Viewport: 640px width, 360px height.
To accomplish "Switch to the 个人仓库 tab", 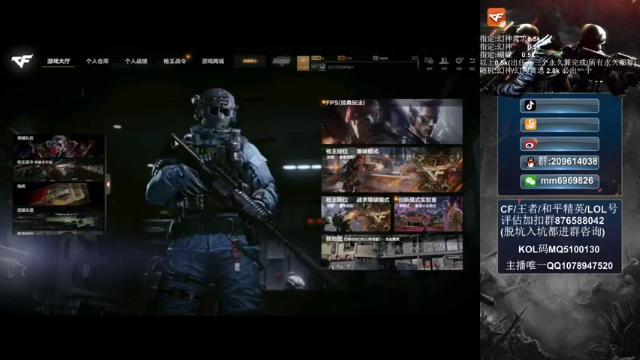I will 97,61.
